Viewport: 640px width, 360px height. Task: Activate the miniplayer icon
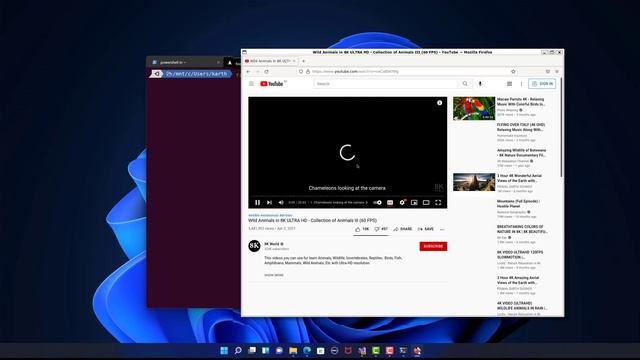point(414,202)
